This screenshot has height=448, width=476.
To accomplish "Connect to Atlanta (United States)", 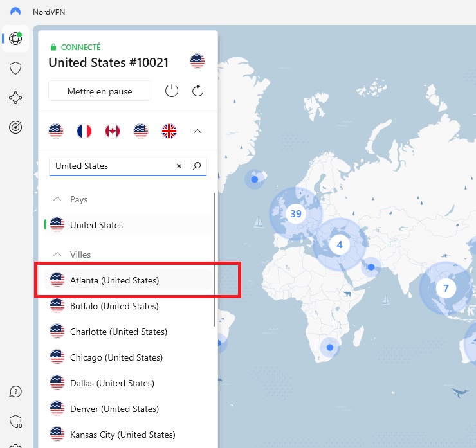I will tap(128, 280).
